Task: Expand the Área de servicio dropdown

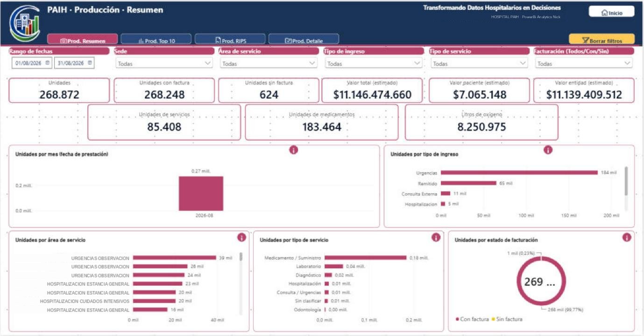Action: (x=269, y=63)
